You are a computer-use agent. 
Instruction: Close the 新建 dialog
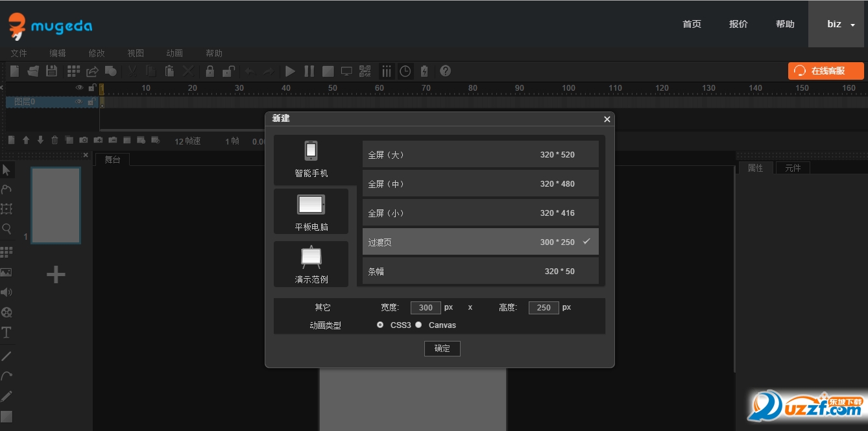[x=607, y=119]
